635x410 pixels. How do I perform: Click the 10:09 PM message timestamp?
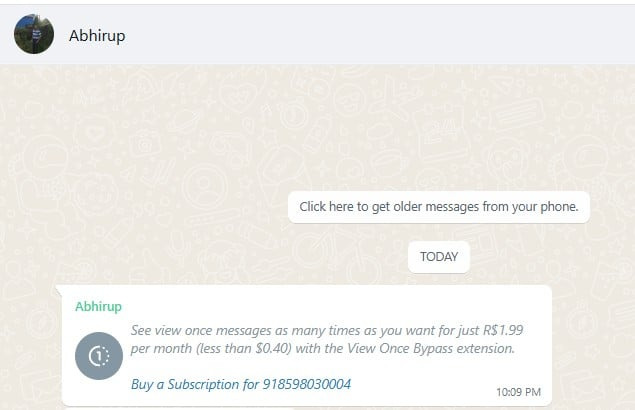[518, 392]
